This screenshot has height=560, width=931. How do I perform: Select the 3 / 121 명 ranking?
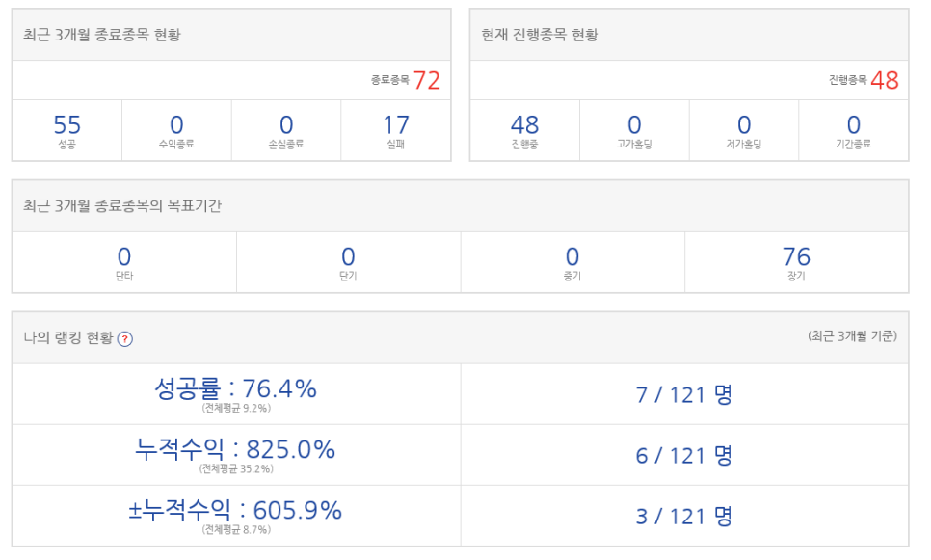(x=684, y=516)
